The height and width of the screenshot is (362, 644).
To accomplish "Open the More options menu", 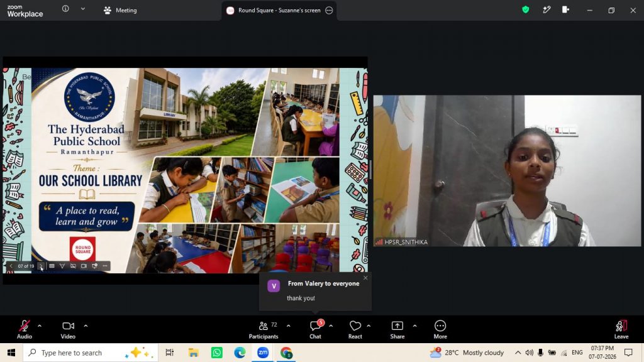I will (x=440, y=329).
